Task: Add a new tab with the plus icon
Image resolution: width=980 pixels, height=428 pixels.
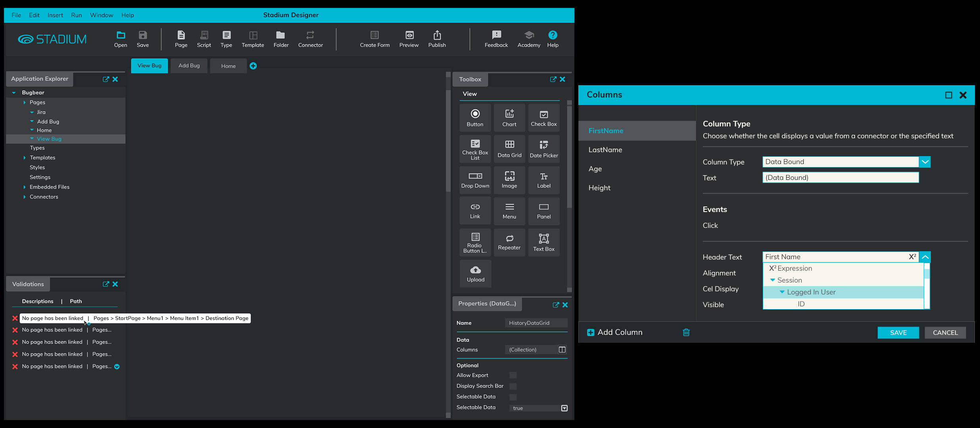Action: pyautogui.click(x=253, y=66)
